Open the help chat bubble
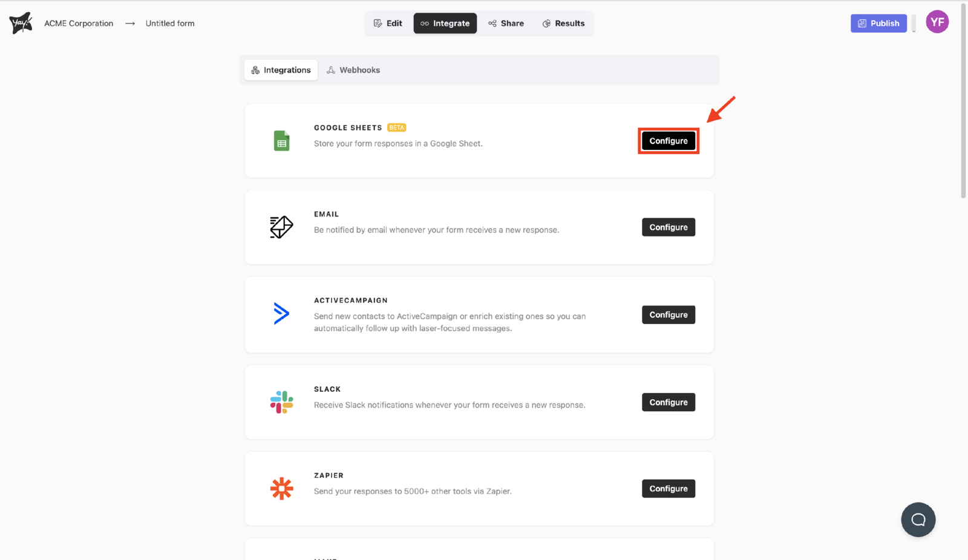The width and height of the screenshot is (968, 560). 918,519
